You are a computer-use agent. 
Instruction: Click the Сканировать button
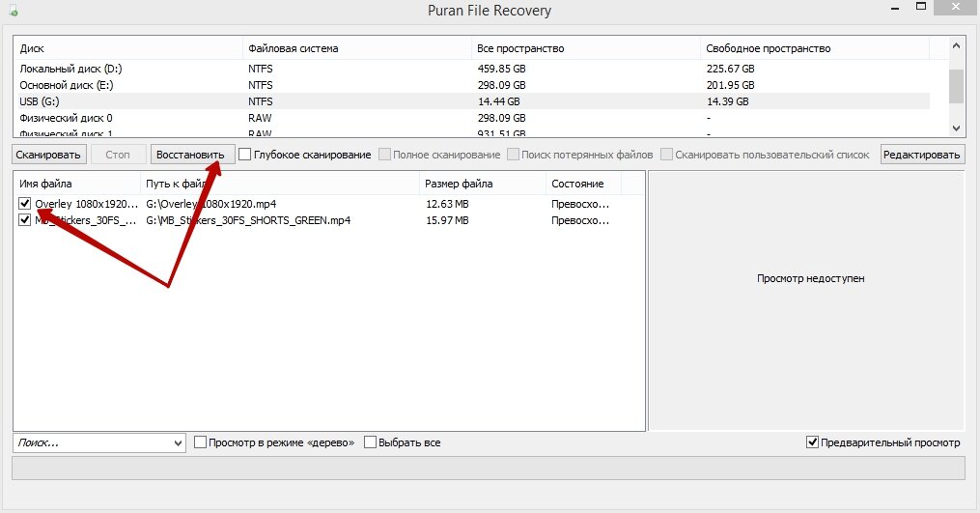(x=48, y=155)
